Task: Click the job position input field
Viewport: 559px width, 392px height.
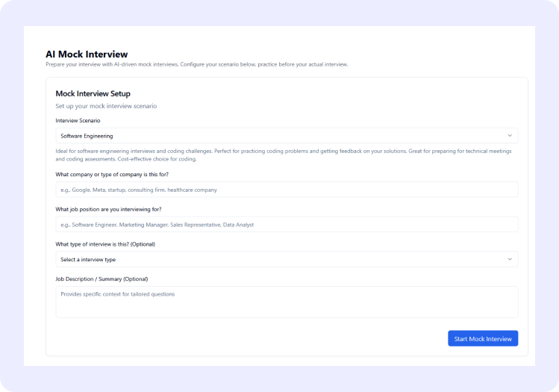Action: (287, 224)
